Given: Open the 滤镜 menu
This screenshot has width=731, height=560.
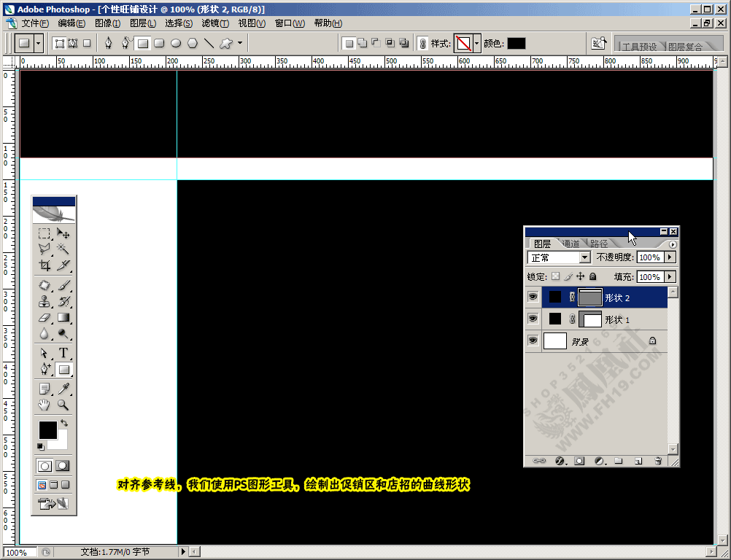Looking at the screenshot, I should (215, 23).
